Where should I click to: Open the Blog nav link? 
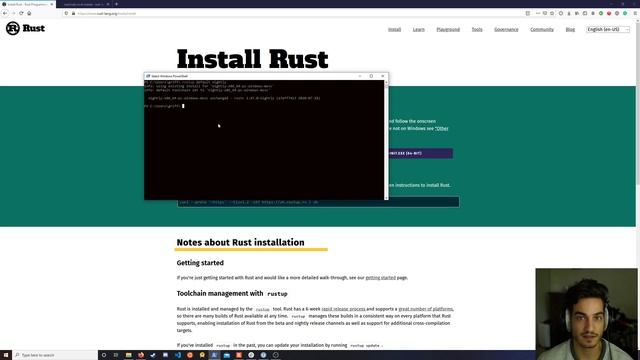click(570, 29)
